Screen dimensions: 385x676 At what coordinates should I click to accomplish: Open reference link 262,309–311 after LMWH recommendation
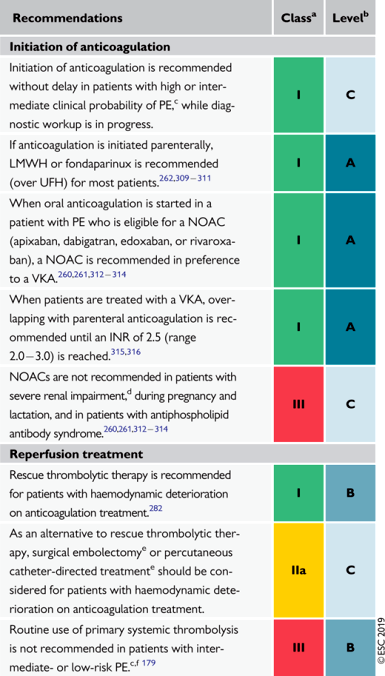point(185,178)
